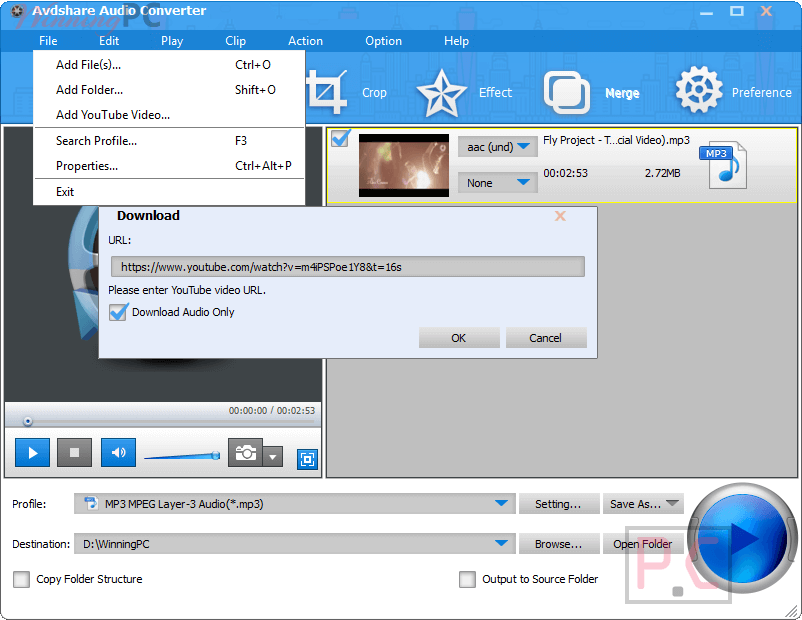Click the file duration 00:02:53 in list
The image size is (802, 620).
[x=565, y=173]
